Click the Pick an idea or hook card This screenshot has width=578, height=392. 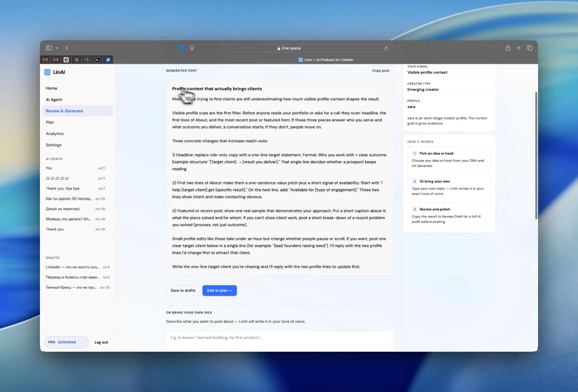pos(449,159)
